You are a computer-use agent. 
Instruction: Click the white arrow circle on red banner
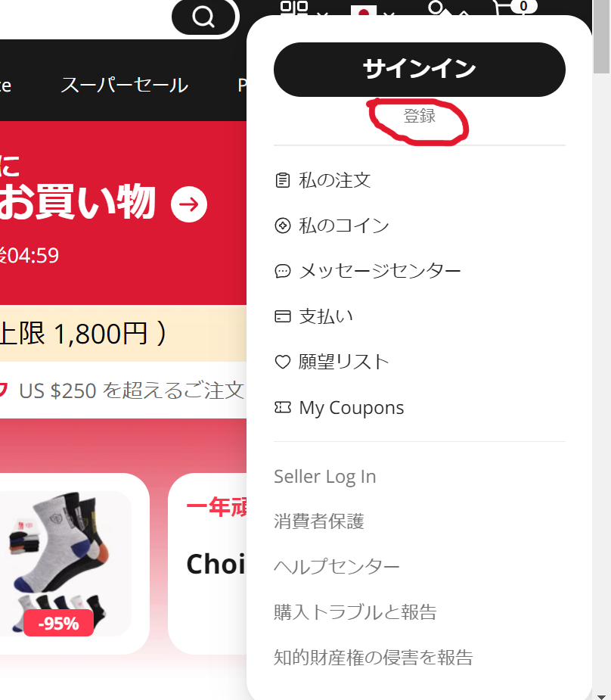point(189,204)
